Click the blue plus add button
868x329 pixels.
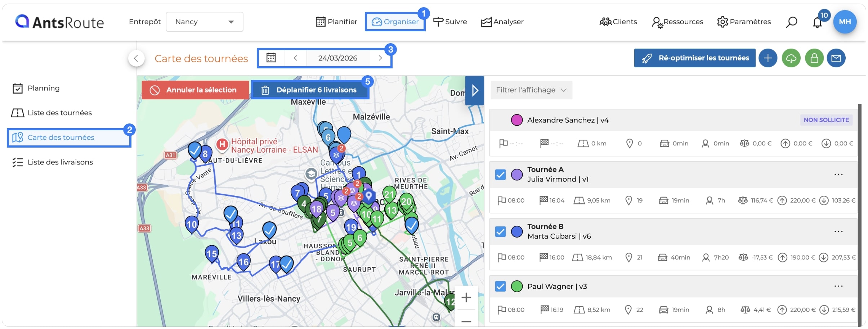(x=768, y=58)
